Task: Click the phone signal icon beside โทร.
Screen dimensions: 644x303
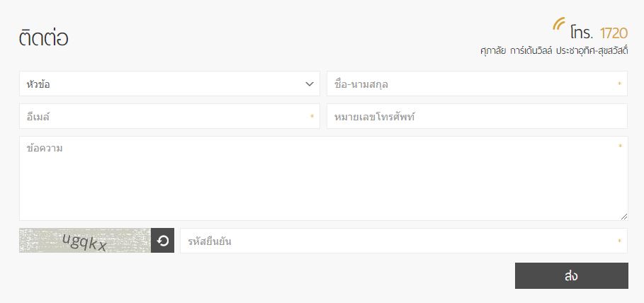Action: tap(560, 25)
